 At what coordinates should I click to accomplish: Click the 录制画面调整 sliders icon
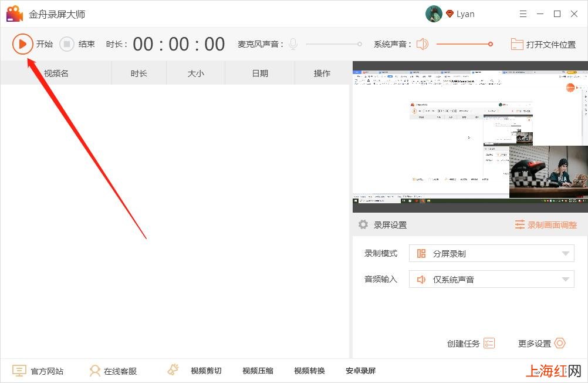[x=520, y=224]
